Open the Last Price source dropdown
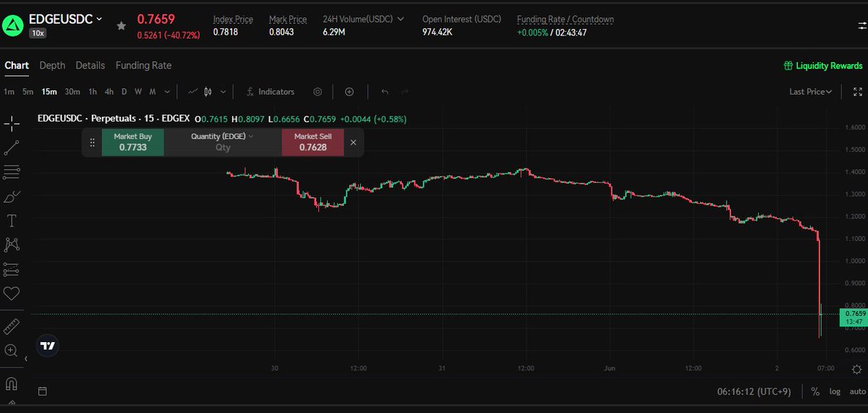The height and width of the screenshot is (413, 868). [x=810, y=92]
